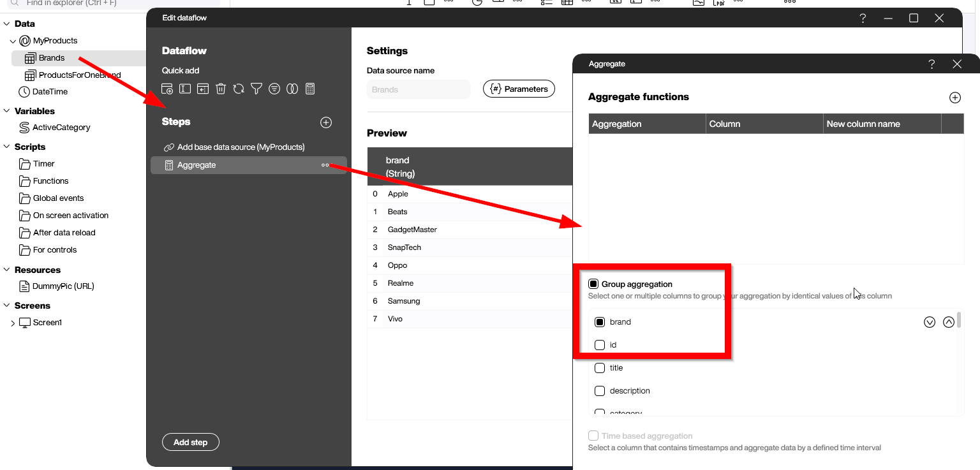980x470 pixels.
Task: Click the Add step button
Action: 190,441
